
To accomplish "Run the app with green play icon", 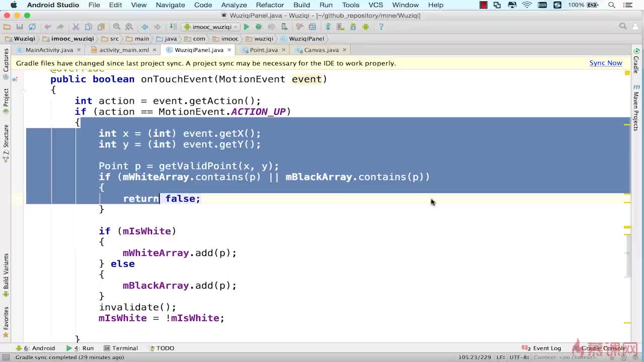I will click(x=247, y=27).
